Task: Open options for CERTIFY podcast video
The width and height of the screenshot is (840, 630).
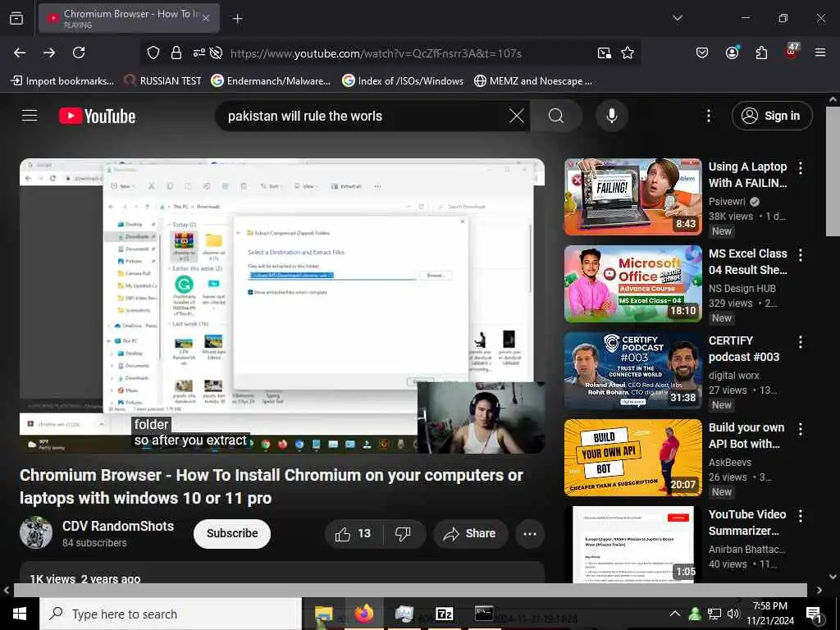Action: pyautogui.click(x=801, y=342)
